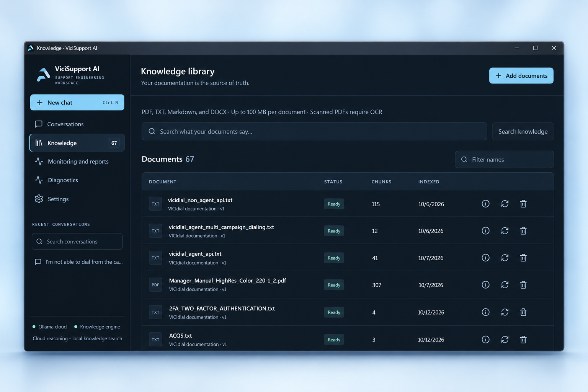The image size is (588, 392).
Task: Delete vicidial_non_agent_api.txt using trash icon
Action: click(523, 204)
